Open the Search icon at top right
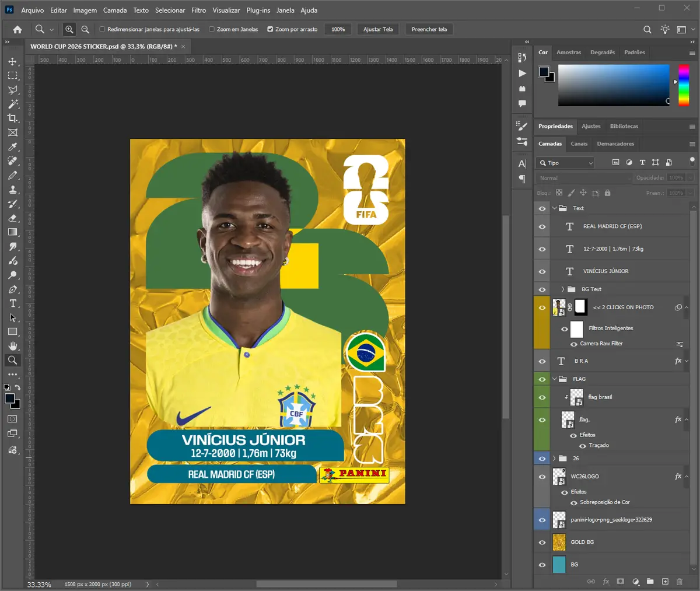 pos(647,29)
